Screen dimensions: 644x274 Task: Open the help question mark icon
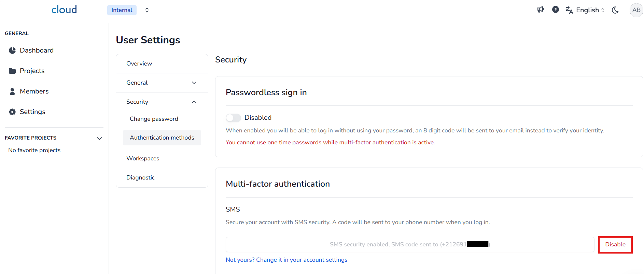[556, 10]
